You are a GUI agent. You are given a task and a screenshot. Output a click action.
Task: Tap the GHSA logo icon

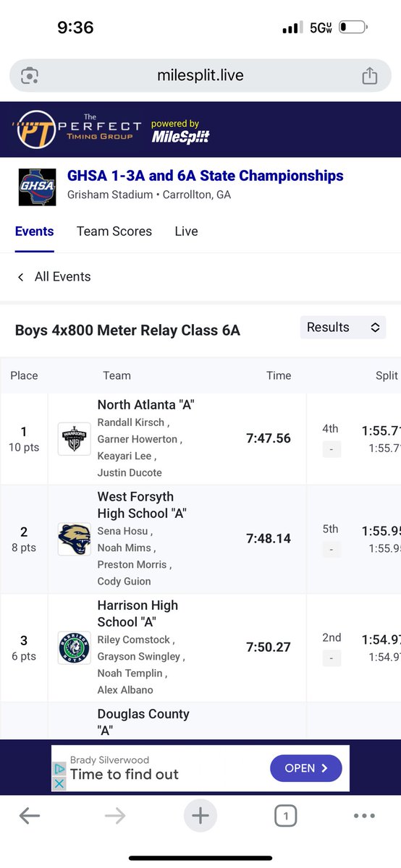pos(37,187)
